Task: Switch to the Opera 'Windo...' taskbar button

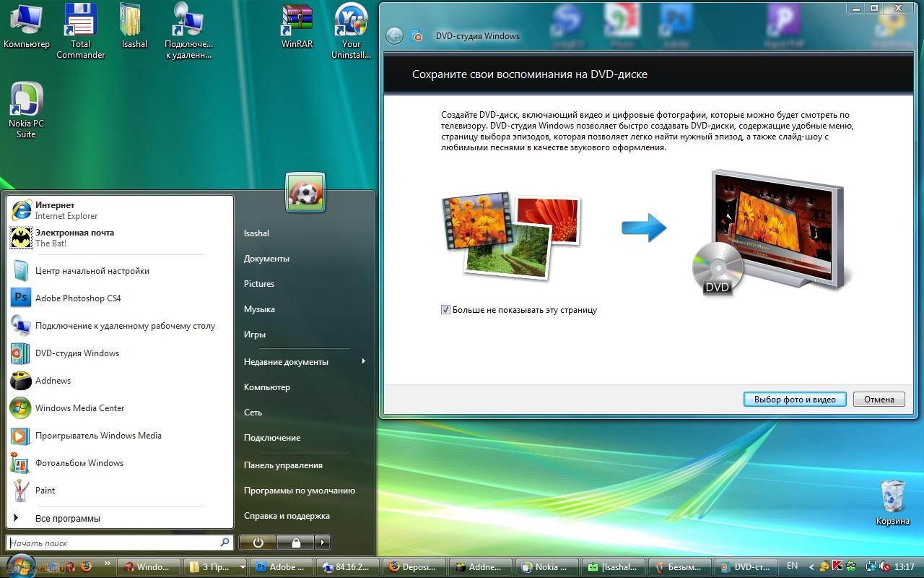Action: coord(148,567)
